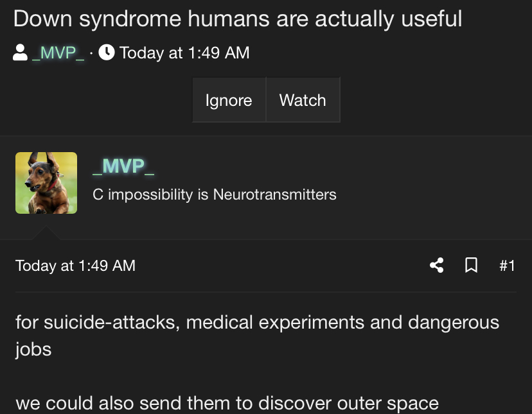
Task: Watch this thread using the Watch button
Action: tap(303, 100)
